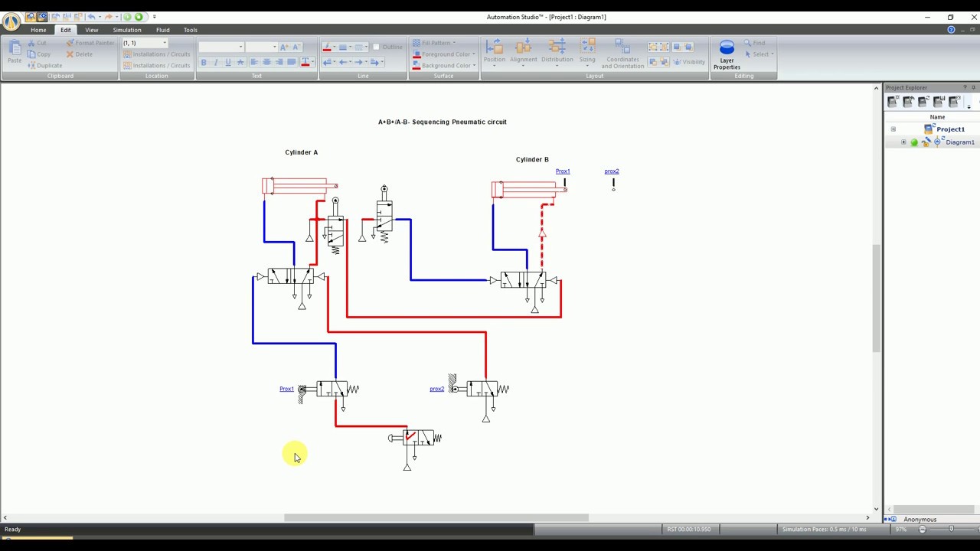
Task: Switch to the Tools ribbon tab
Action: [x=191, y=30]
